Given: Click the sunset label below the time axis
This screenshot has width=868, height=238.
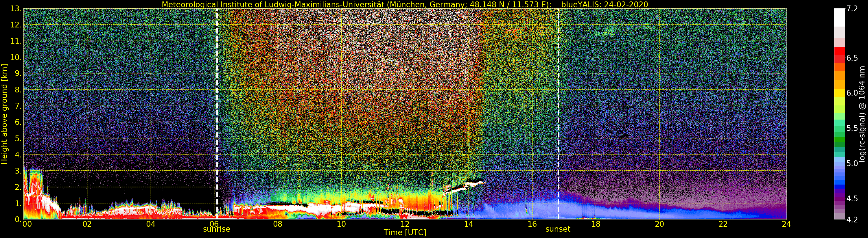Looking at the screenshot, I should (x=558, y=229).
